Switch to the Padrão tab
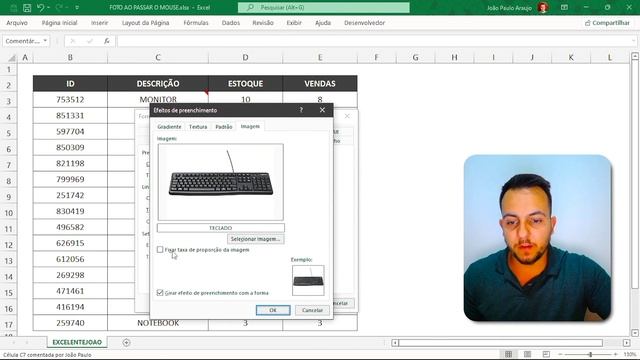 click(x=224, y=127)
